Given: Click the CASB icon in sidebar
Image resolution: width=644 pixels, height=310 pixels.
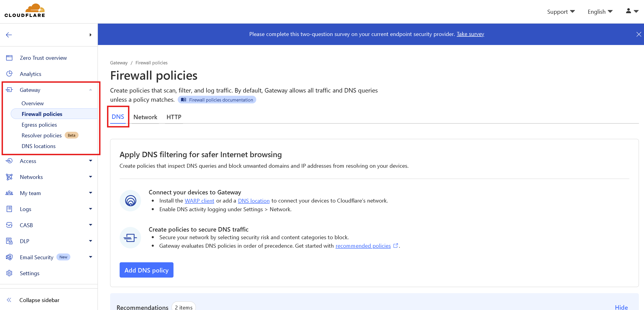Looking at the screenshot, I should 9,225.
